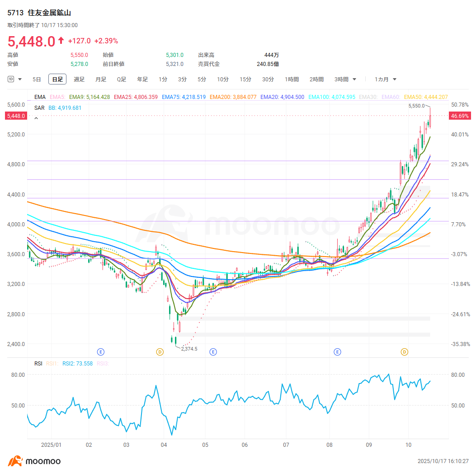The height and width of the screenshot is (473, 476).
Task: Select the 週足 weekly chart tab
Action: [79, 80]
